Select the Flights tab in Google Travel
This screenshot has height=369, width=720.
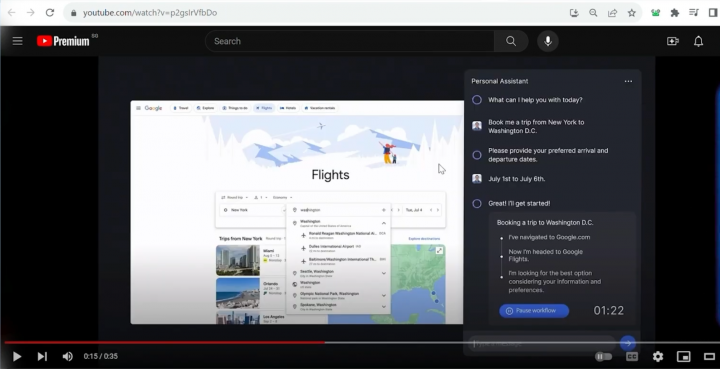coord(264,108)
